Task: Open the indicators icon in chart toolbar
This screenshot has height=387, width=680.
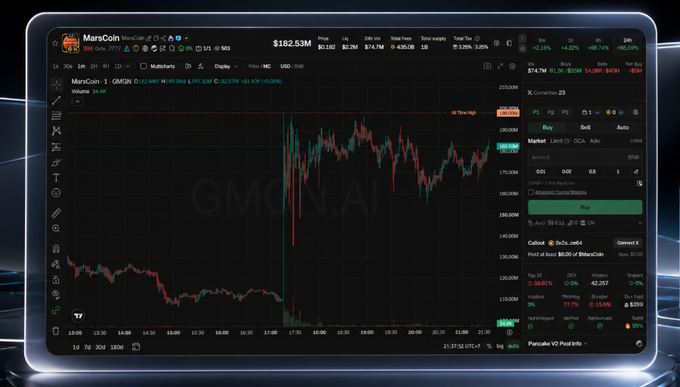Action: pyautogui.click(x=200, y=66)
